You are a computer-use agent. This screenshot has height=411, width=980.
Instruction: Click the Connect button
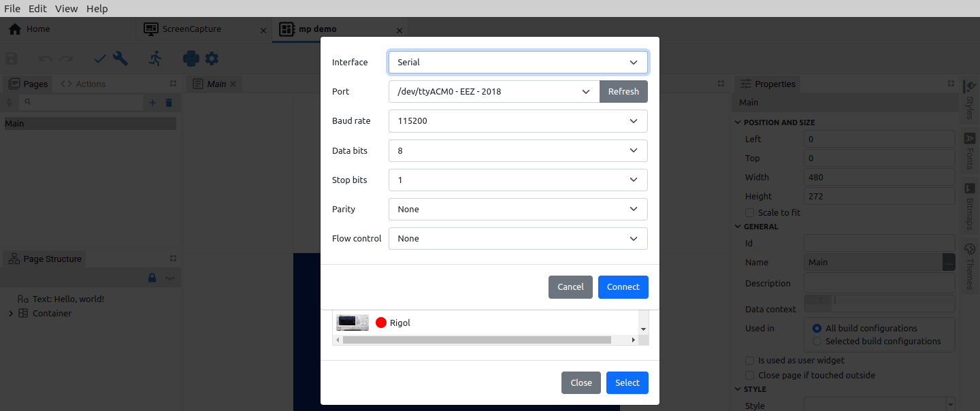pos(623,287)
